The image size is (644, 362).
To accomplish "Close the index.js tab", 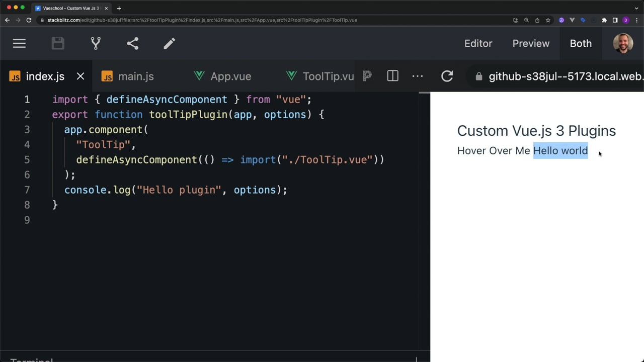I will pos(80,76).
